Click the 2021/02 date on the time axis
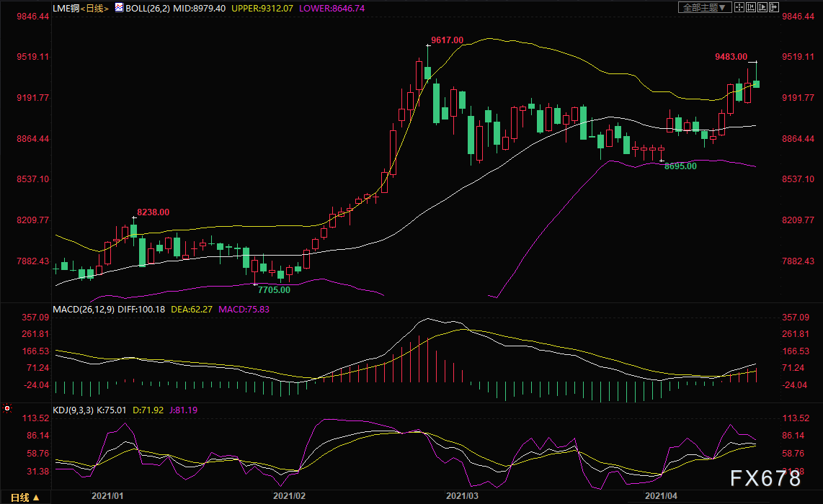823x504 pixels. (x=289, y=496)
